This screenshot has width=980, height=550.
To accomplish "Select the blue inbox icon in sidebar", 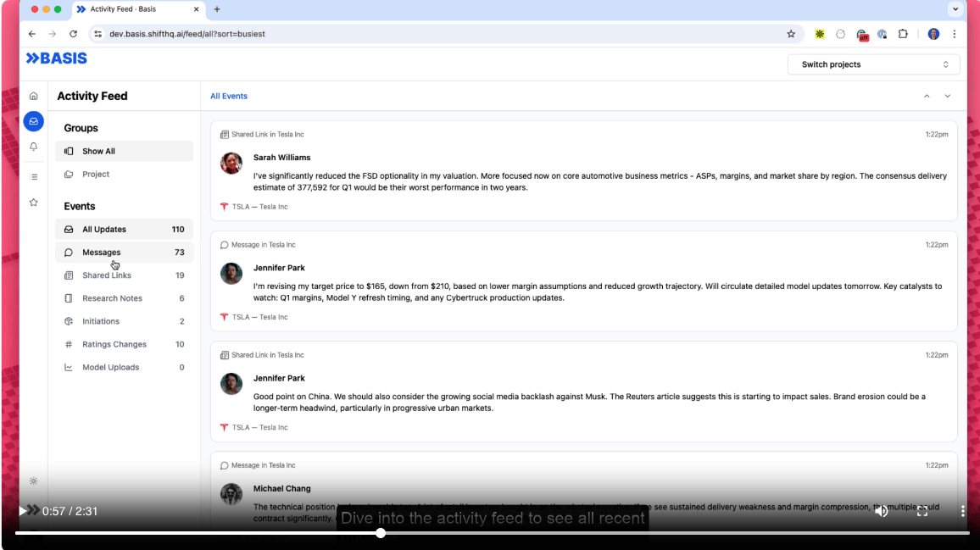I will click(x=34, y=121).
